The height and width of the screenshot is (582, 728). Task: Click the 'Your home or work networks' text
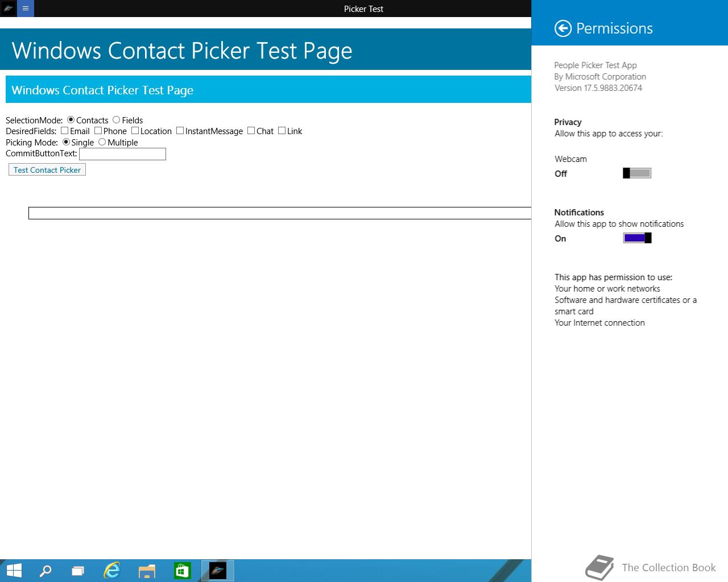click(x=607, y=289)
